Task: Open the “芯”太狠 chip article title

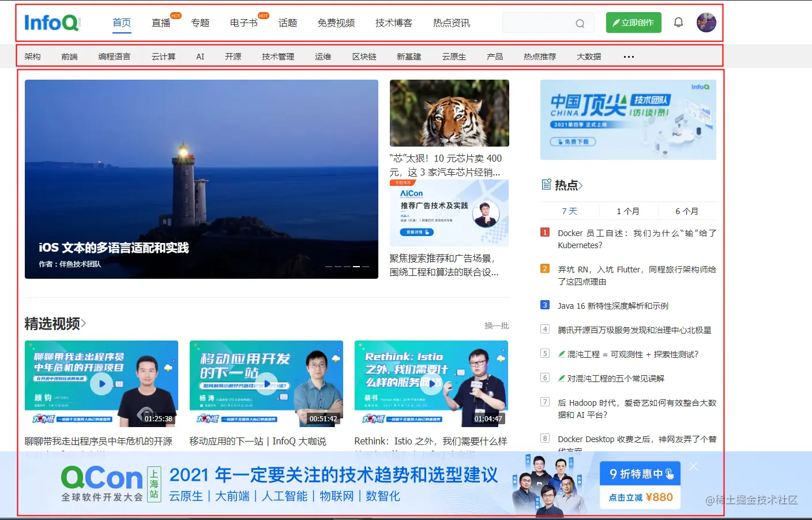Action: (446, 165)
